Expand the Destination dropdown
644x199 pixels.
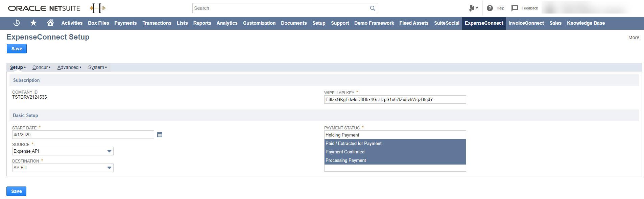(109, 168)
